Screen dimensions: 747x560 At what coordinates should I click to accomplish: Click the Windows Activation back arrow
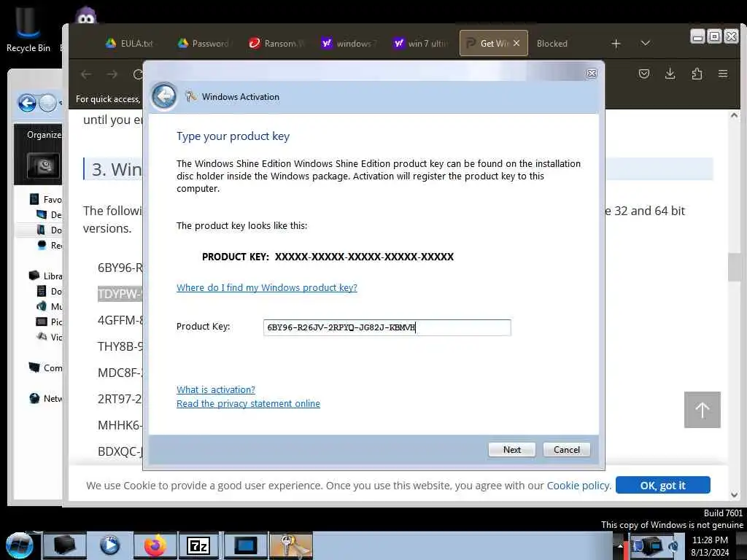pos(164,96)
